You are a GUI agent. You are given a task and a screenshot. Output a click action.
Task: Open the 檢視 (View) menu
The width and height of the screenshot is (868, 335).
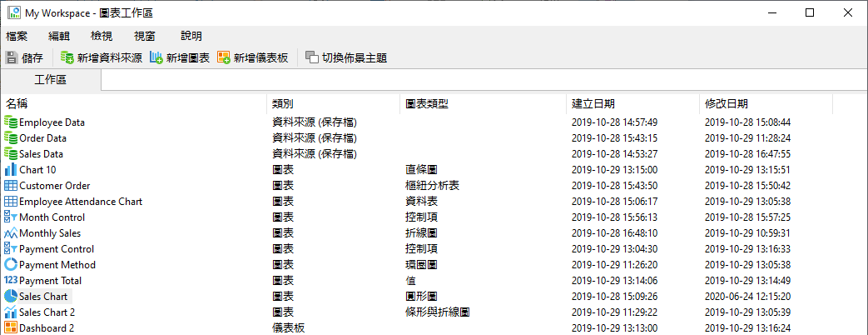coord(102,36)
